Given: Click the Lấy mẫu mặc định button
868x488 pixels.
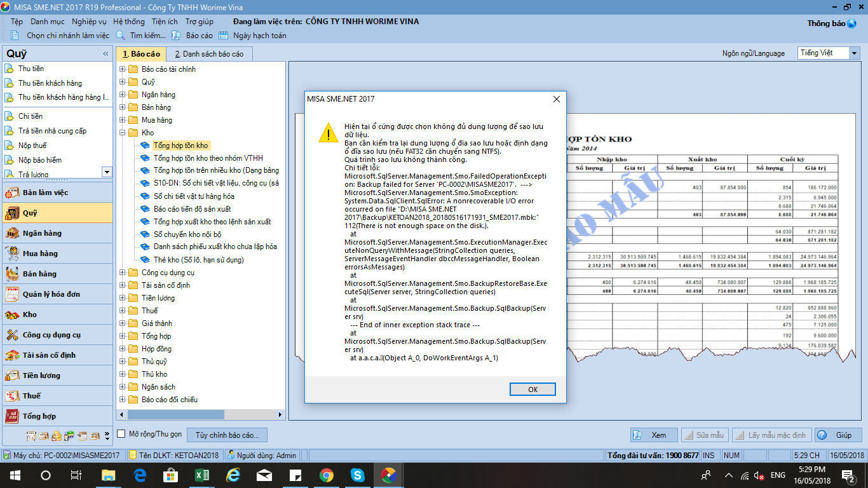Looking at the screenshot, I should click(x=772, y=435).
